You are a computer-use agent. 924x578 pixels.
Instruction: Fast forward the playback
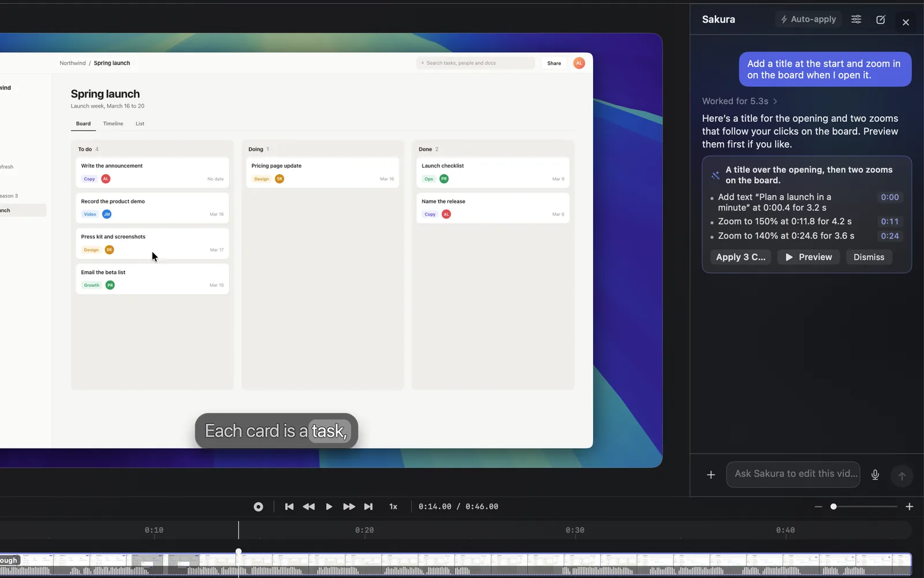coord(349,507)
